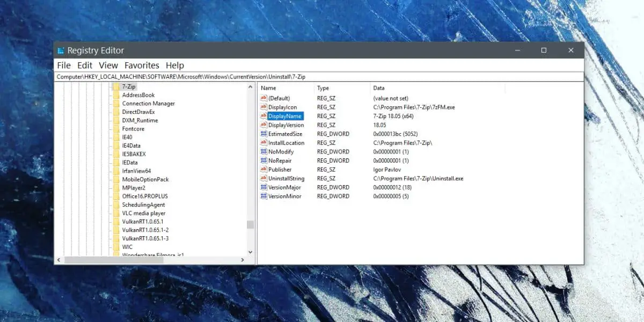
Task: Select the EstimatedSize DWORD icon
Action: pyautogui.click(x=264, y=134)
